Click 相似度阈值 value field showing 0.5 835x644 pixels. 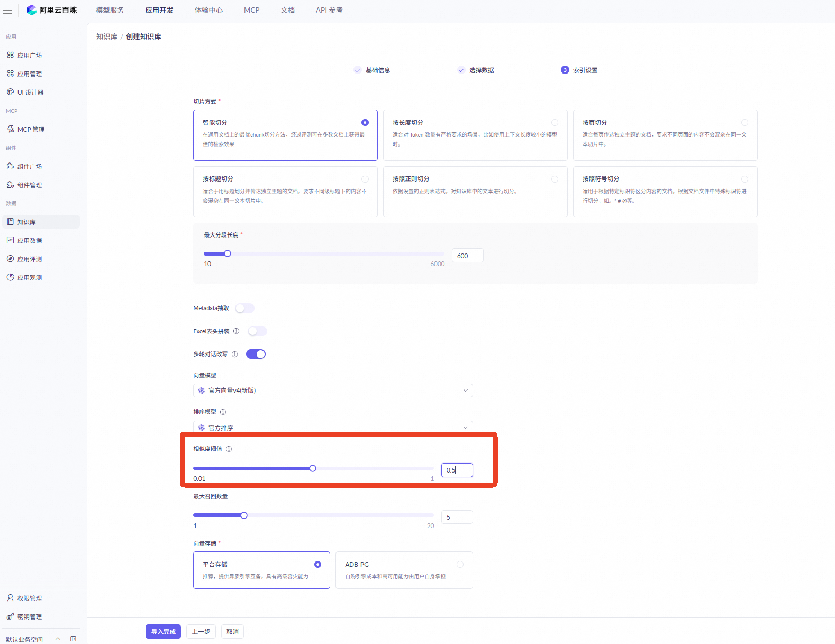coord(457,470)
